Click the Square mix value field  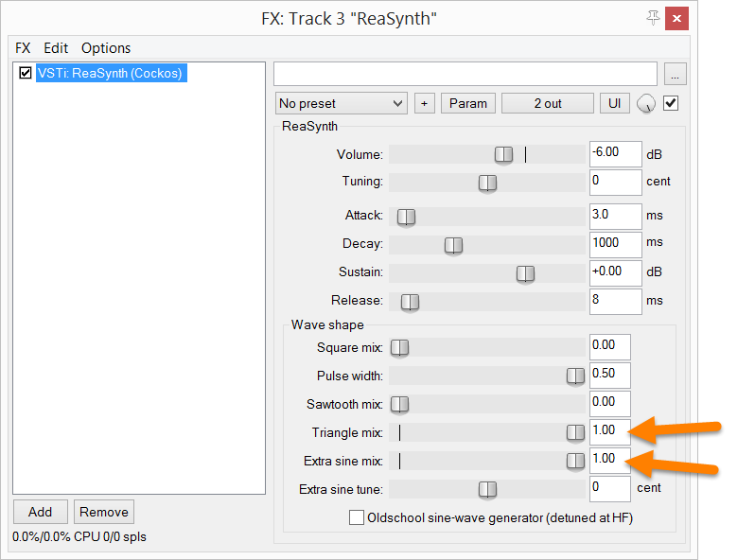(x=610, y=347)
